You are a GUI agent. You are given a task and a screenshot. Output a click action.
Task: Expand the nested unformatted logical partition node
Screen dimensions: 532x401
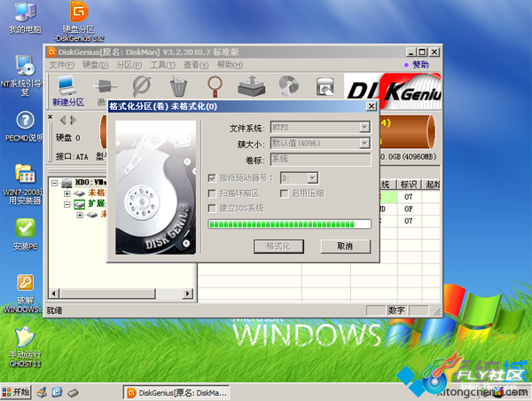pyautogui.click(x=80, y=215)
